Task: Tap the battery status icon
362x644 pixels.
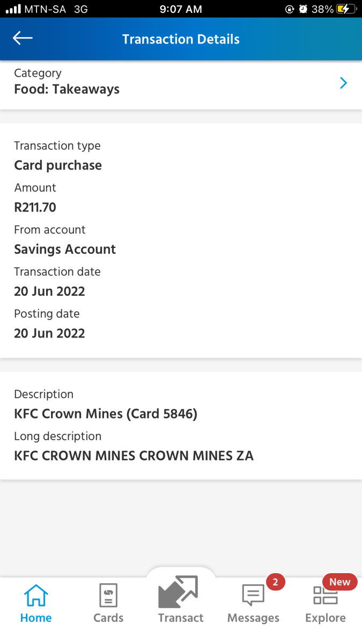Action: pos(346,9)
